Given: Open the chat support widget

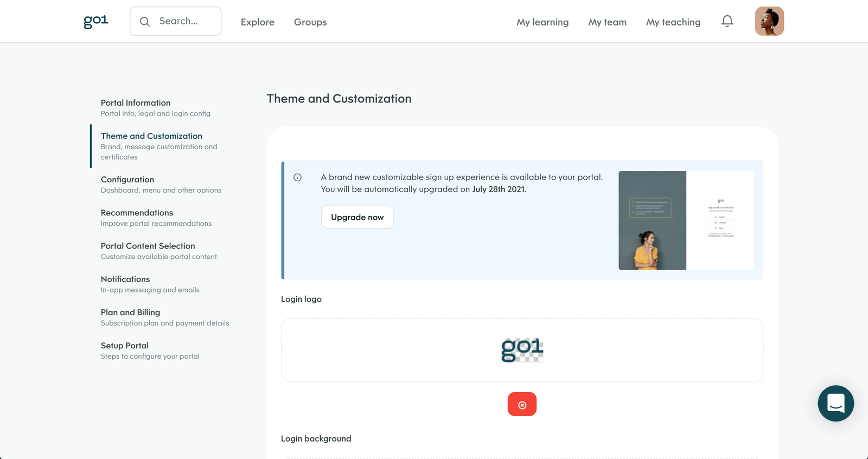Looking at the screenshot, I should [x=835, y=403].
